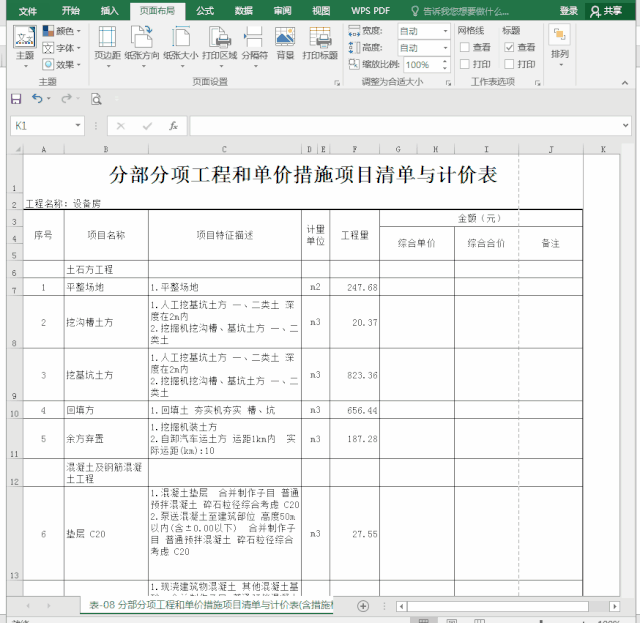The image size is (640, 623).
Task: Click the Redo arrow
Action: coord(66,98)
